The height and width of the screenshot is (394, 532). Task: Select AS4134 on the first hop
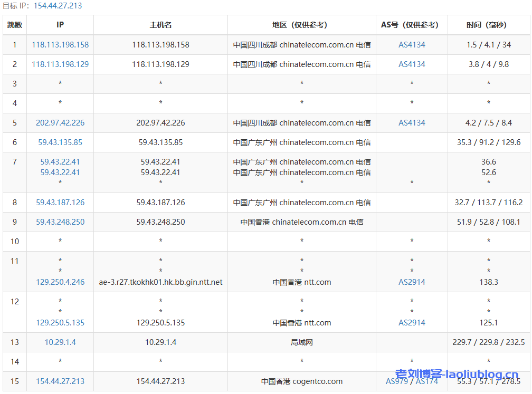coord(412,44)
